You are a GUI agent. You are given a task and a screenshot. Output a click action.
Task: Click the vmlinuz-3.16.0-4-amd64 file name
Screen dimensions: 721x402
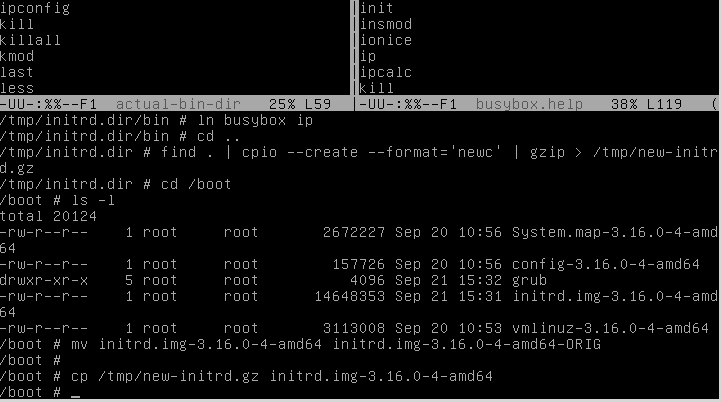click(610, 328)
